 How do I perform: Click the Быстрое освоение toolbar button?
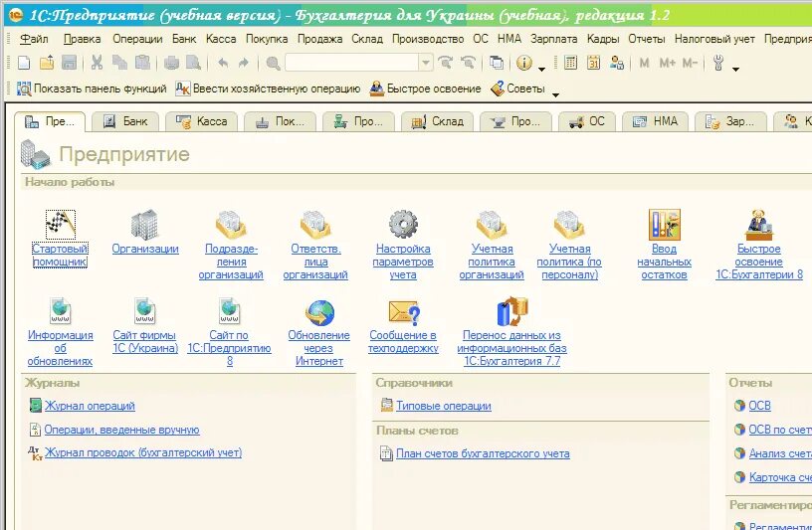point(426,89)
